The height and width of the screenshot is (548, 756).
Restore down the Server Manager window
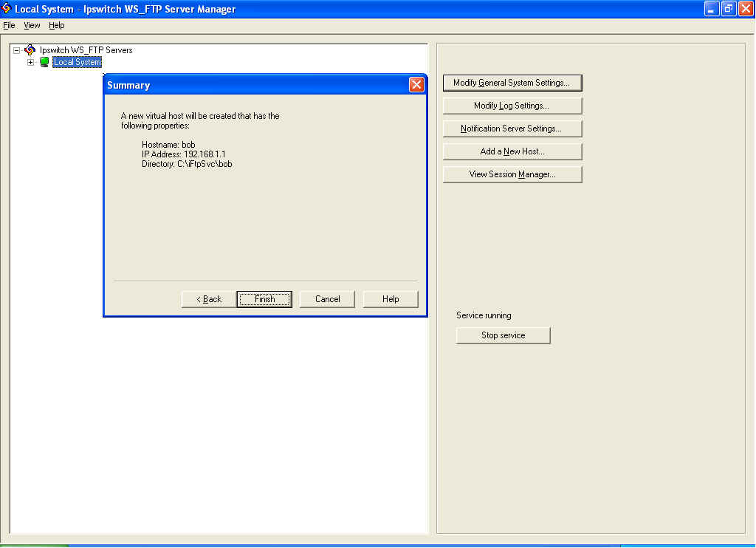[x=729, y=9]
